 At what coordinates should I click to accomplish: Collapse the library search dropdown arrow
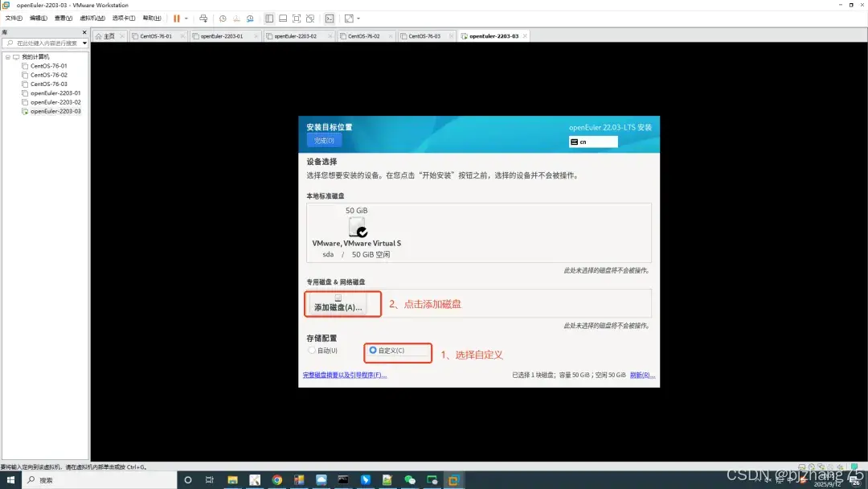coord(84,42)
